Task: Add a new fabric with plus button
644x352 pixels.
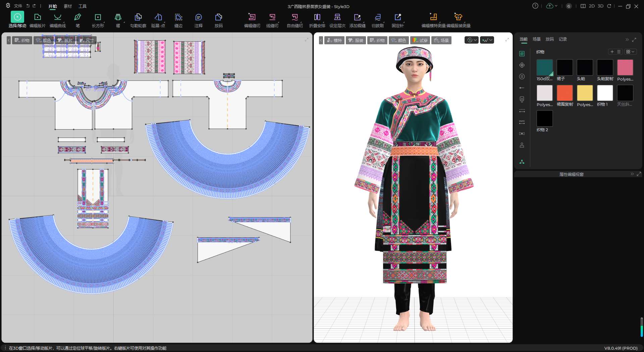Action: click(612, 52)
